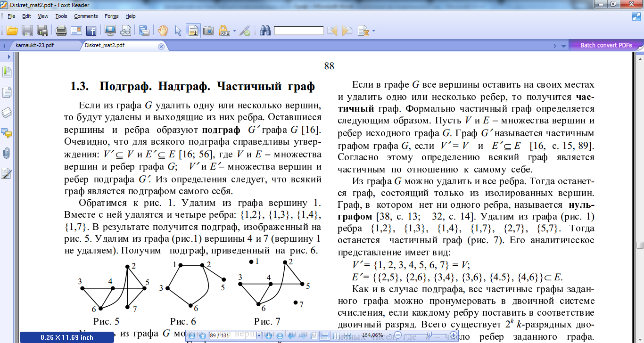Click the Save floppy disk icon
Screen dimensions: 644x343
pos(27,31)
